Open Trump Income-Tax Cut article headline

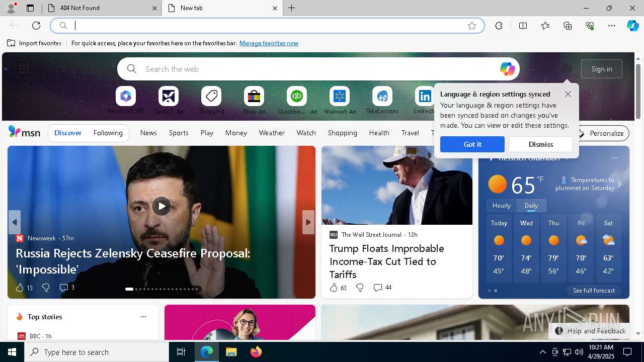click(387, 261)
